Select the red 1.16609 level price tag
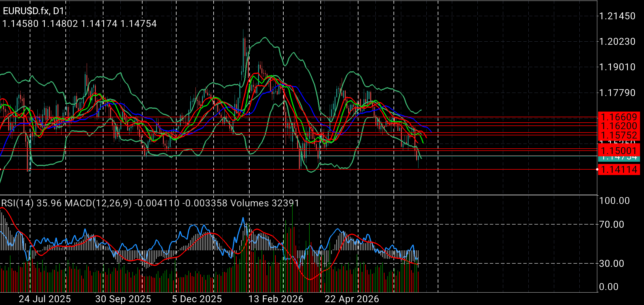This screenshot has width=644, height=305. pos(619,116)
